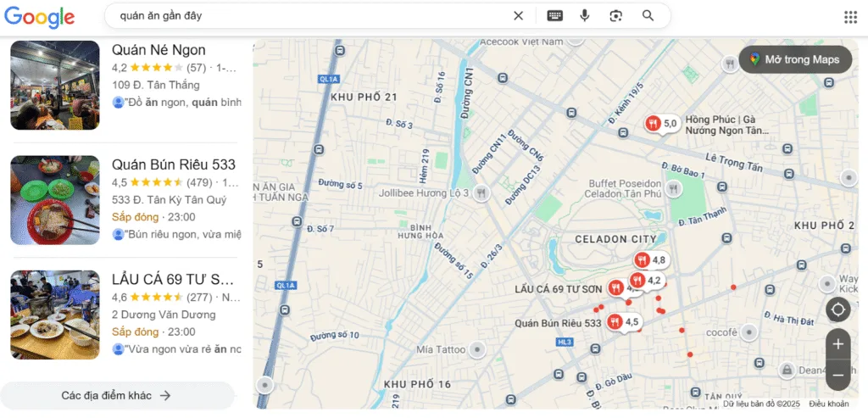Screen dimensions: 868x418
Task: Click the 'Đường số 10' street label
Action: (x=334, y=336)
